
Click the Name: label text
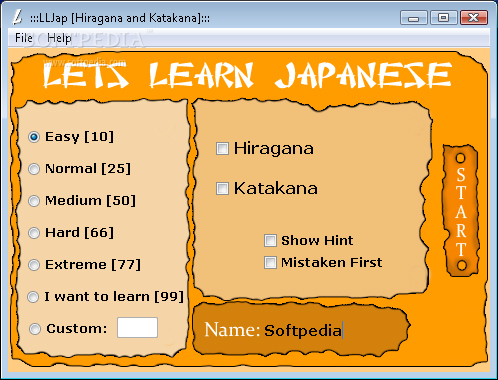point(232,329)
